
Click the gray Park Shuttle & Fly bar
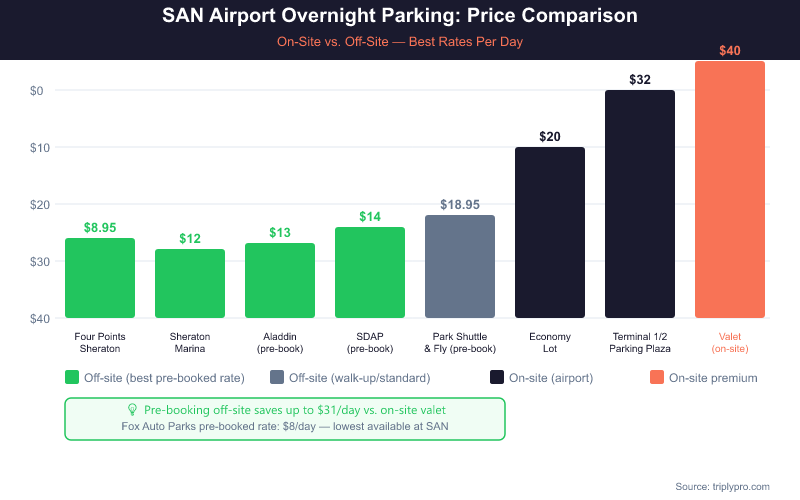click(x=460, y=267)
